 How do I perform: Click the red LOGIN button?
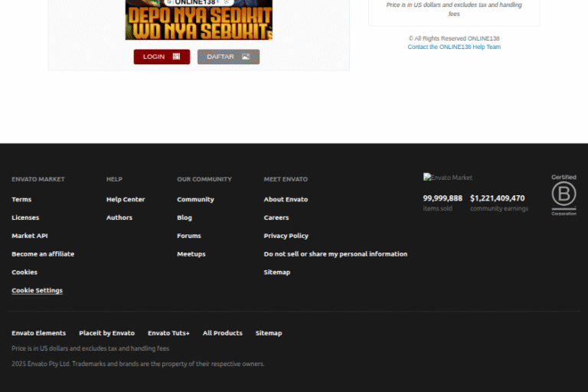pyautogui.click(x=162, y=57)
